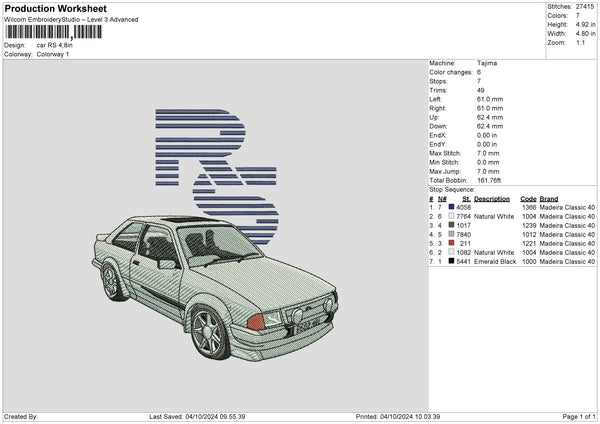Click the Max Stitch value 7.0 mm

click(x=488, y=153)
